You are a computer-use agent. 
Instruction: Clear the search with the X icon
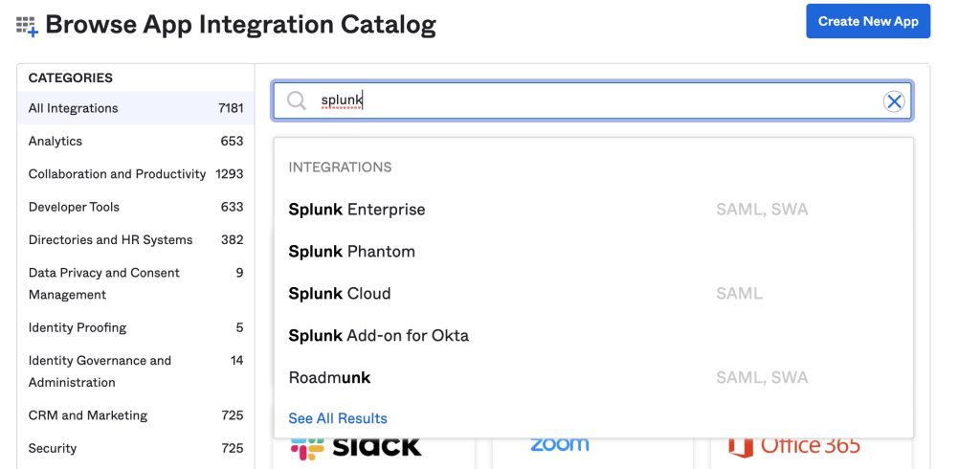tap(894, 101)
